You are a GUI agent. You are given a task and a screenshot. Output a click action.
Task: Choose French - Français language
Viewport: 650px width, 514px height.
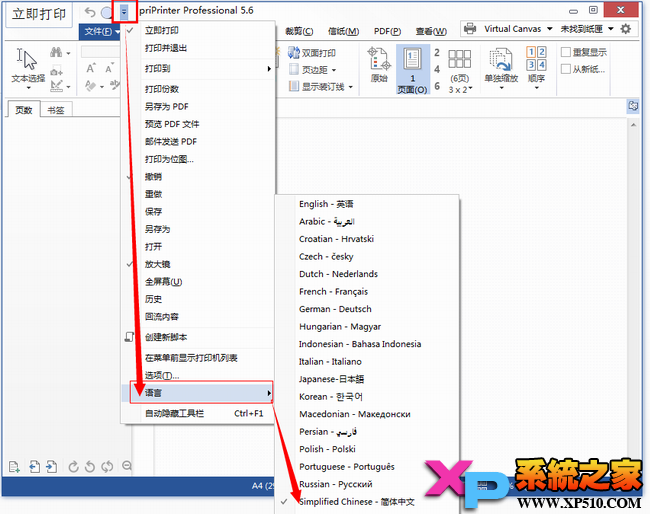click(x=367, y=291)
